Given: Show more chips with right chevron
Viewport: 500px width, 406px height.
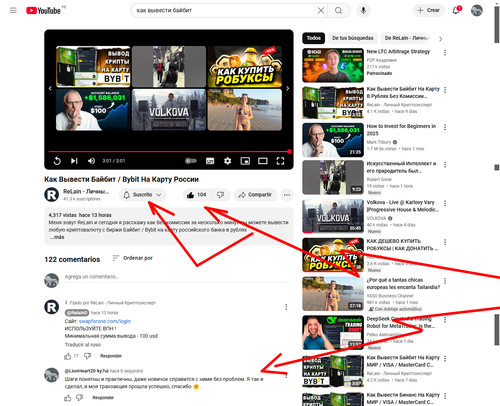Looking at the screenshot, I should (x=440, y=39).
